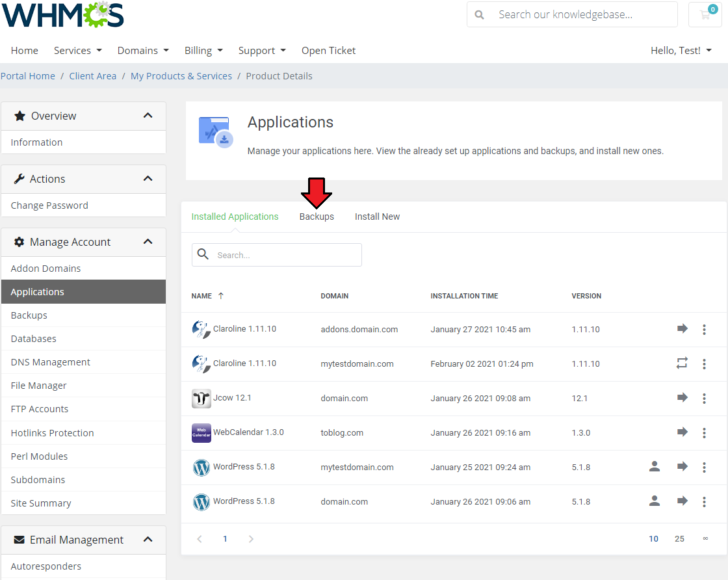Open Client Area breadcrumb link

tap(93, 75)
